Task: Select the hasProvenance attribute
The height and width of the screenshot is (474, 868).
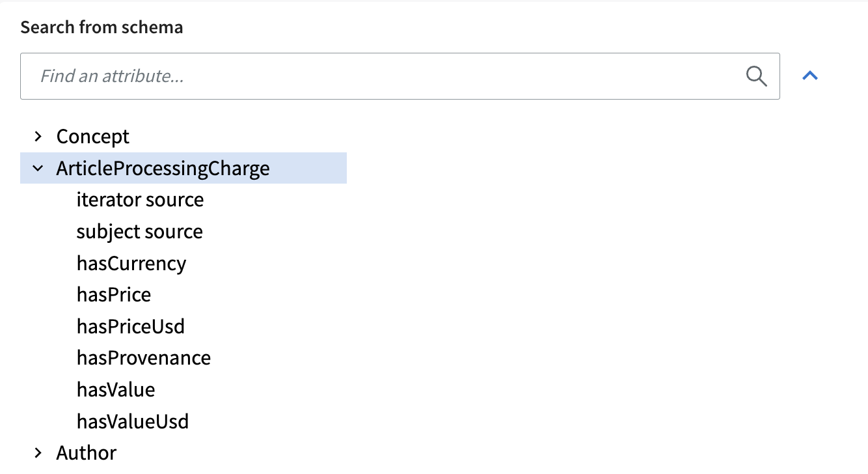Action: pos(144,358)
